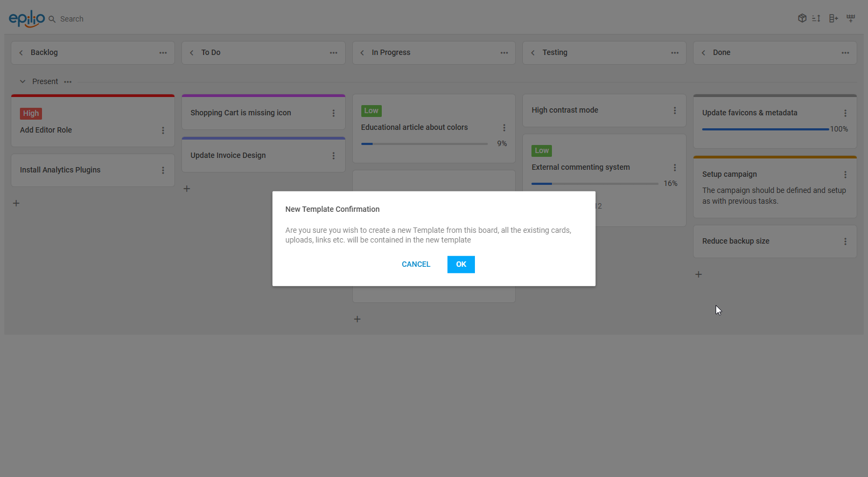Open the In Progress column ellipsis menu
The height and width of the screenshot is (477, 868).
[504, 53]
